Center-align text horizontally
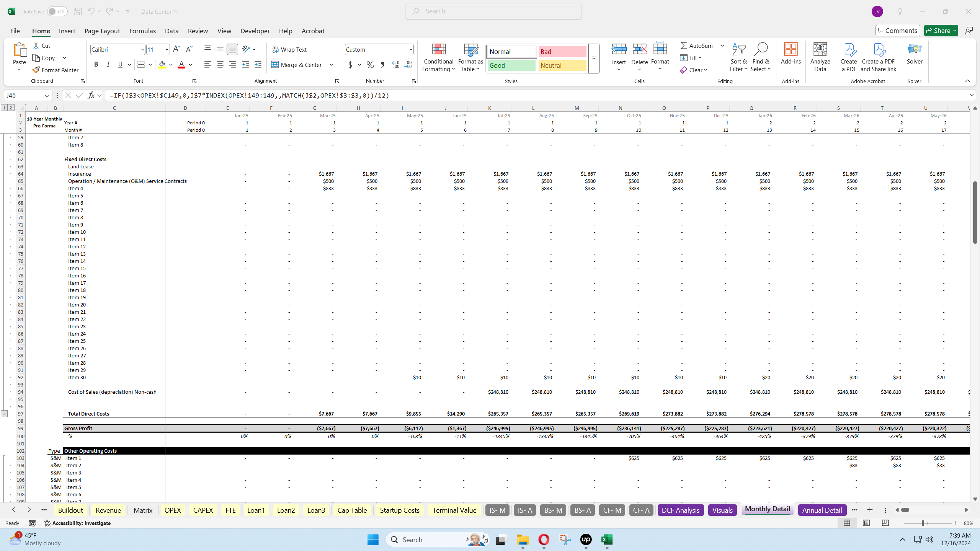Image resolution: width=980 pixels, height=551 pixels. [x=220, y=65]
